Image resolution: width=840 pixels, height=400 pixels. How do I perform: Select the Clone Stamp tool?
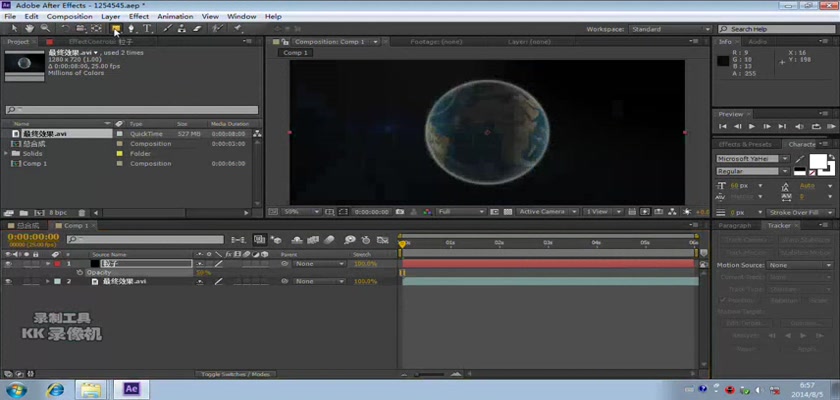point(182,29)
